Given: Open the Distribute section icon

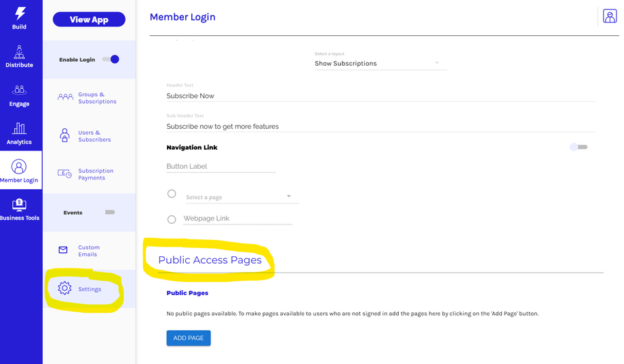Looking at the screenshot, I should click(x=19, y=52).
